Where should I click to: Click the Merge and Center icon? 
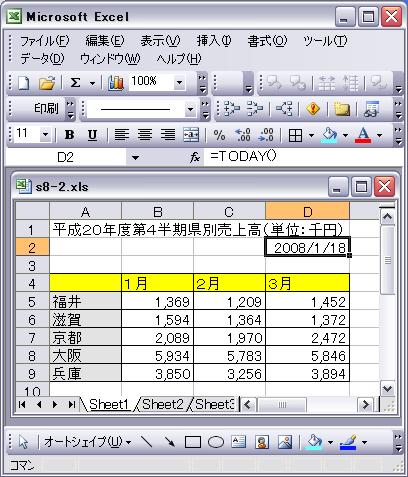coord(191,135)
